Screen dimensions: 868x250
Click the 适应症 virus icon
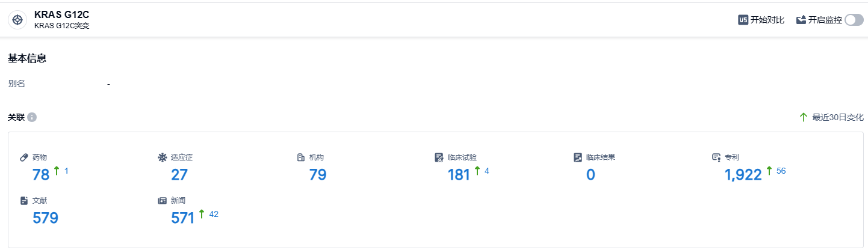[162, 157]
